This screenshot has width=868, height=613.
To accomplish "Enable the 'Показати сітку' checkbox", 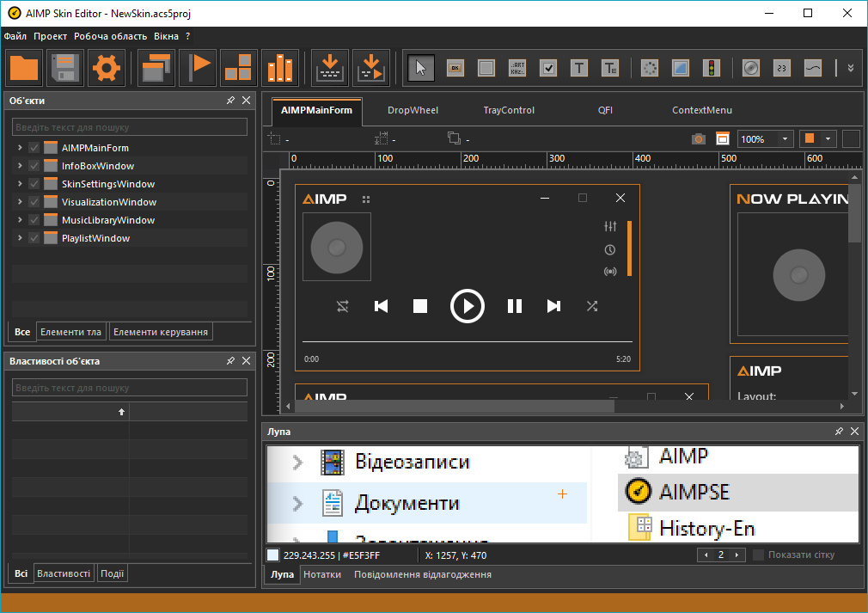I will pyautogui.click(x=758, y=555).
